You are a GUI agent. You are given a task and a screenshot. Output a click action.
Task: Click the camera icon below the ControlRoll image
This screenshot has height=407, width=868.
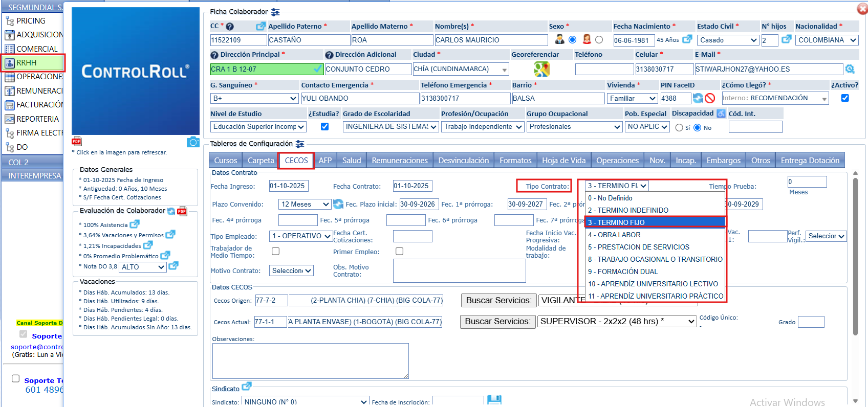pyautogui.click(x=193, y=142)
